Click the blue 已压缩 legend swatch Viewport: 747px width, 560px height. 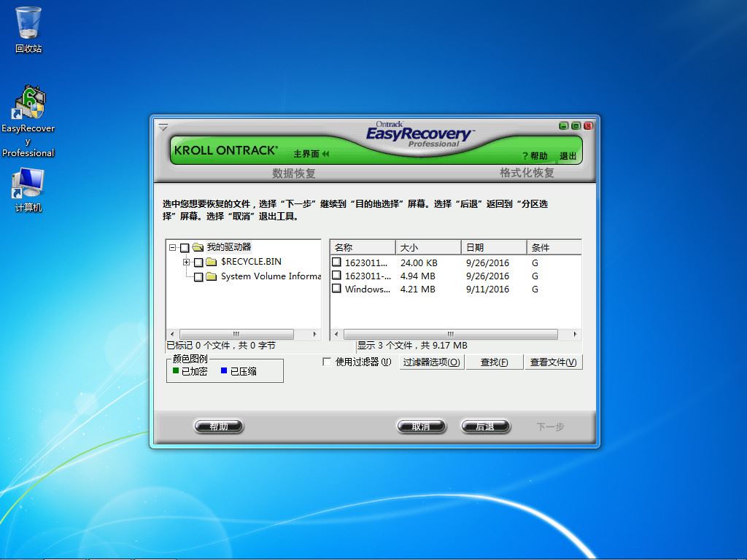pyautogui.click(x=224, y=370)
